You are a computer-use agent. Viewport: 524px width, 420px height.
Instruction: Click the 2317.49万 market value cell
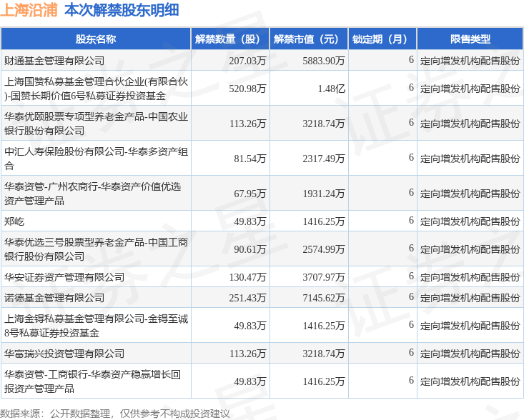click(324, 159)
